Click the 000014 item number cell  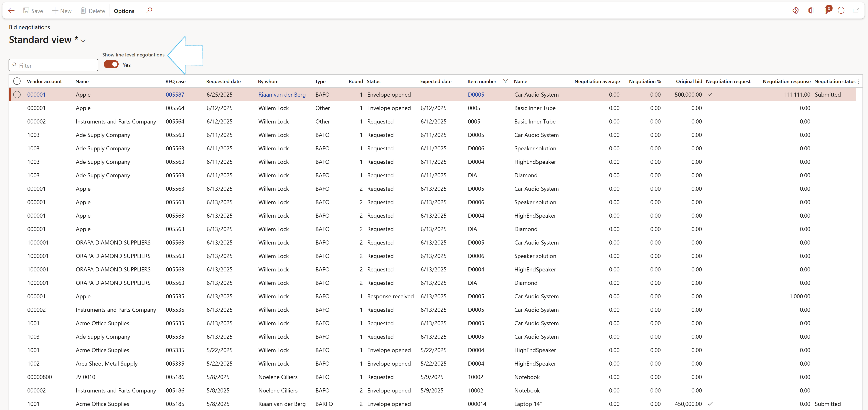click(477, 404)
